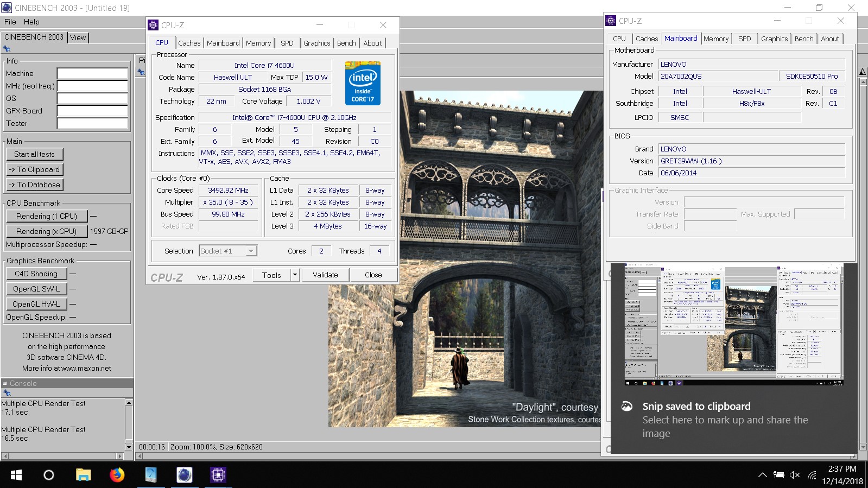Viewport: 868px width, 488px height.
Task: Click the console scroll-up arrow
Action: pyautogui.click(x=129, y=403)
